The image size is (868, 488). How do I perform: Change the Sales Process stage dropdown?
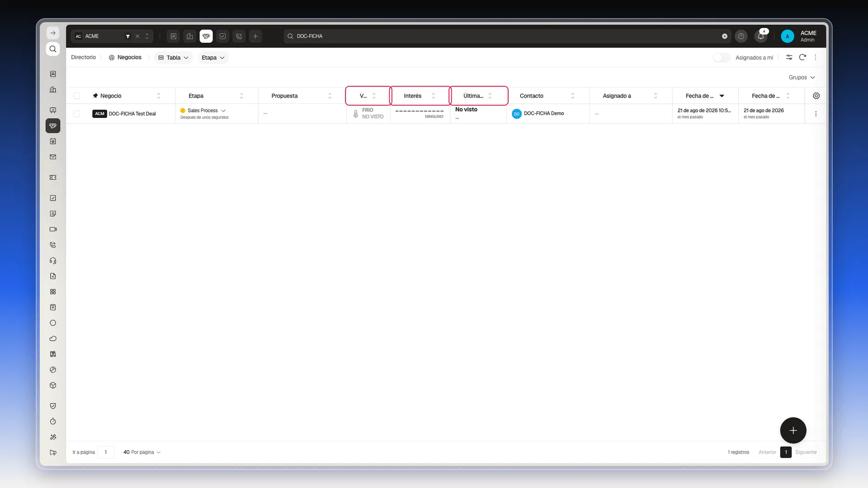[x=203, y=110]
